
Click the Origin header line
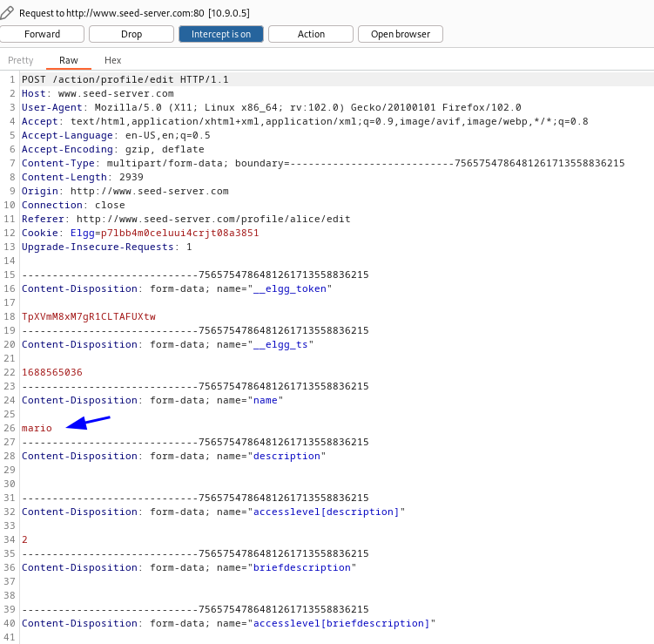(x=125, y=191)
